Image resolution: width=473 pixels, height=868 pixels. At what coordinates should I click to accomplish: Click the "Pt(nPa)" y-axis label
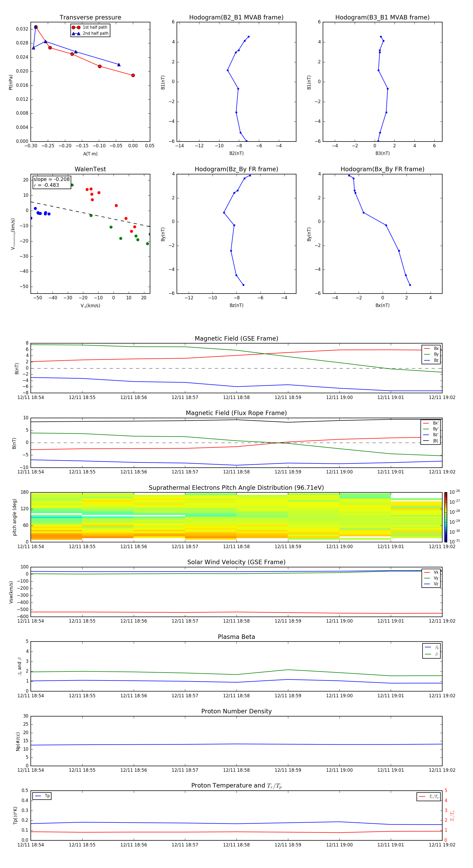pos(11,82)
